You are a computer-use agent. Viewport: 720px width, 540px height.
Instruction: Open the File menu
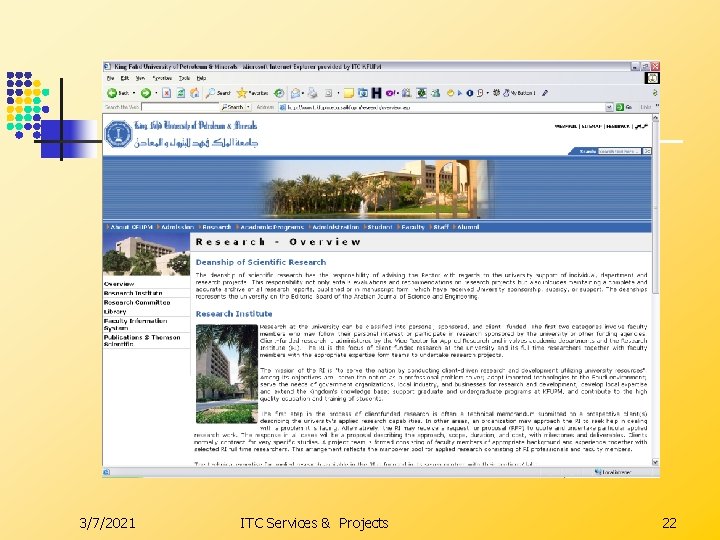click(x=110, y=79)
